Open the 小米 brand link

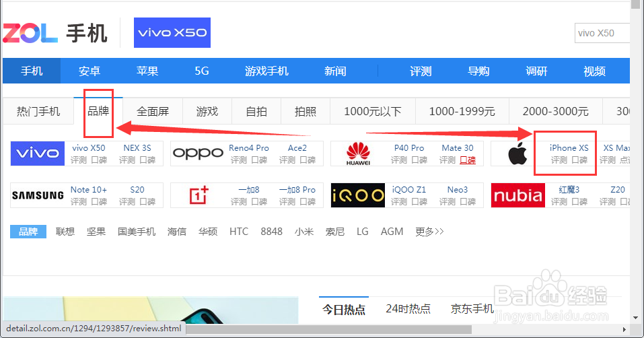pyautogui.click(x=304, y=232)
